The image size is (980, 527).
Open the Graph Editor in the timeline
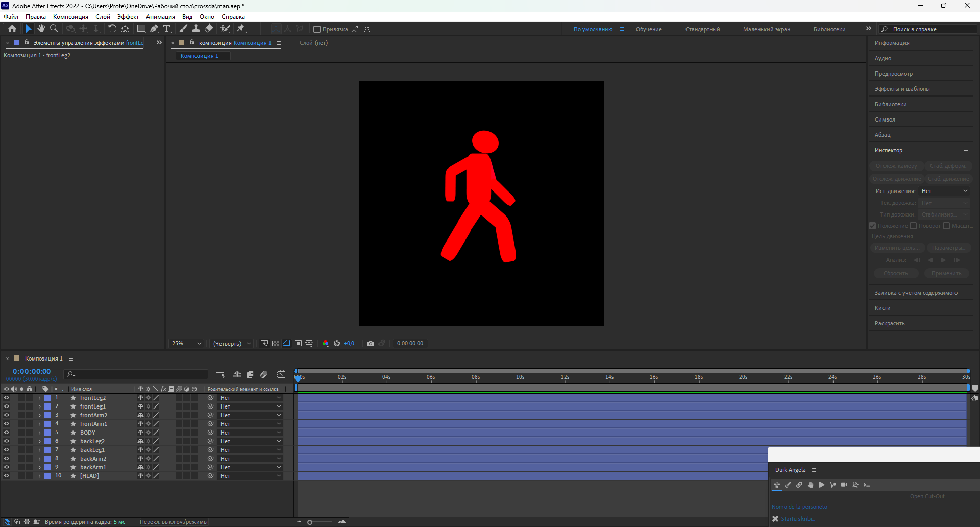281,374
